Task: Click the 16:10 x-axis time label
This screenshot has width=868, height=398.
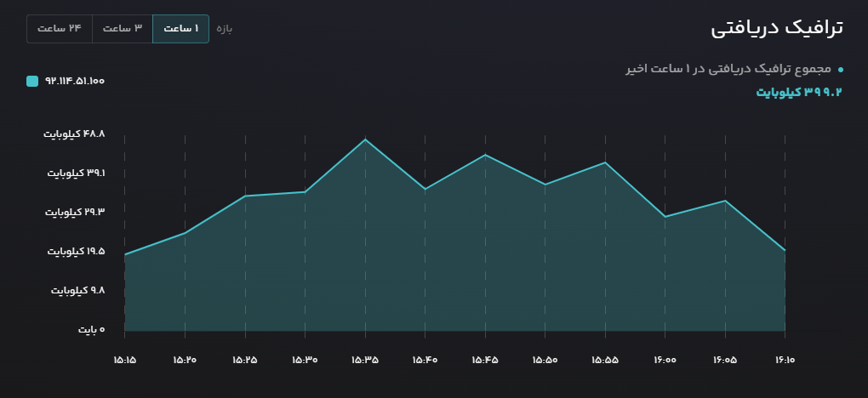Action: point(785,360)
